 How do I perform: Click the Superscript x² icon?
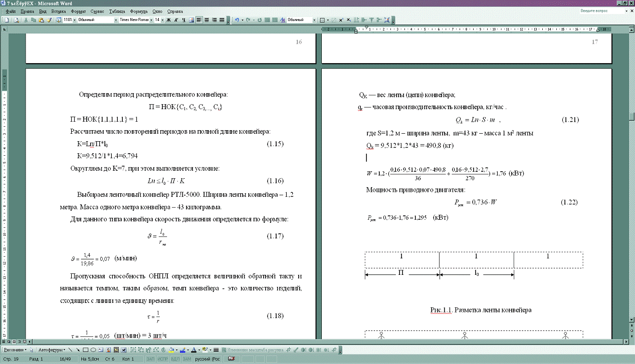[341, 20]
